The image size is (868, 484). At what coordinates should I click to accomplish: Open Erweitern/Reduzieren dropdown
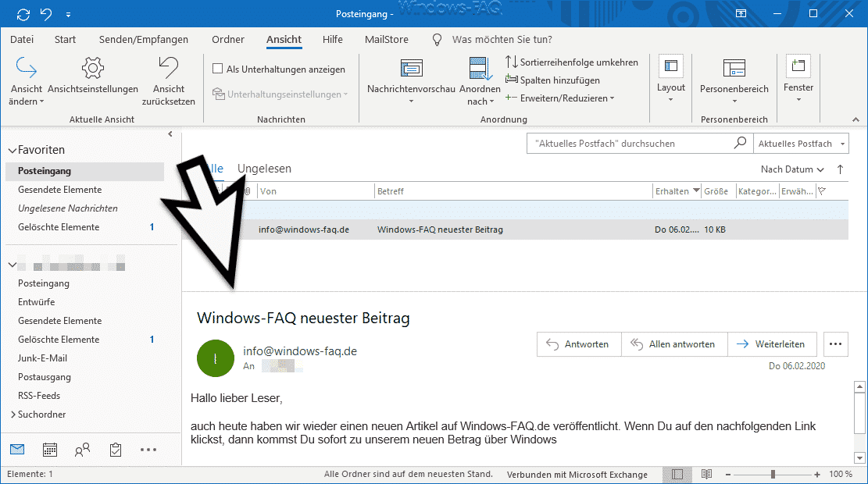point(559,98)
